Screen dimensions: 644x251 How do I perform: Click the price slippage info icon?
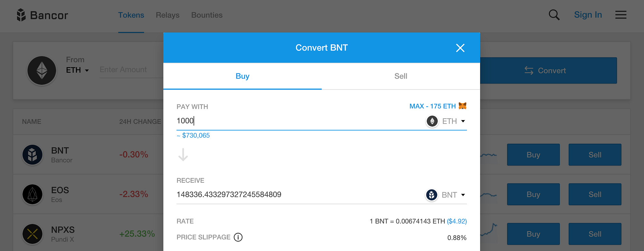pos(238,237)
